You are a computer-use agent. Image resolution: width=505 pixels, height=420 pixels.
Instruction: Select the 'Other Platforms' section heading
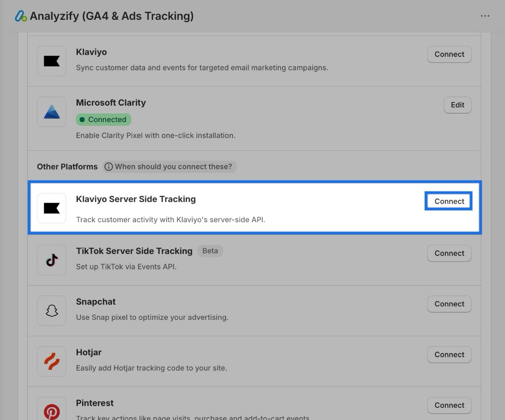click(x=67, y=167)
